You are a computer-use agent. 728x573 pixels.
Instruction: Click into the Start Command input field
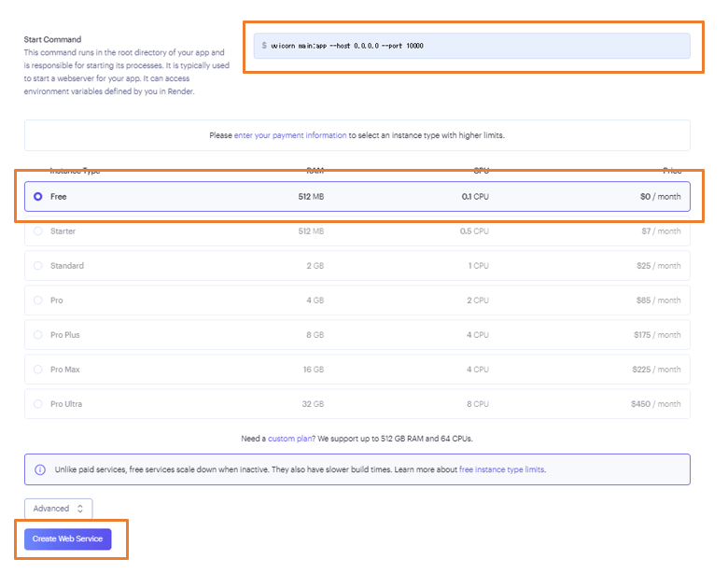pyautogui.click(x=471, y=46)
